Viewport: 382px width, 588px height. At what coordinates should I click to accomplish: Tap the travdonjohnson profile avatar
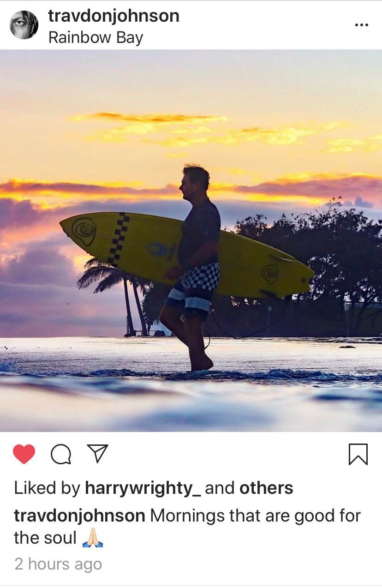click(x=24, y=25)
